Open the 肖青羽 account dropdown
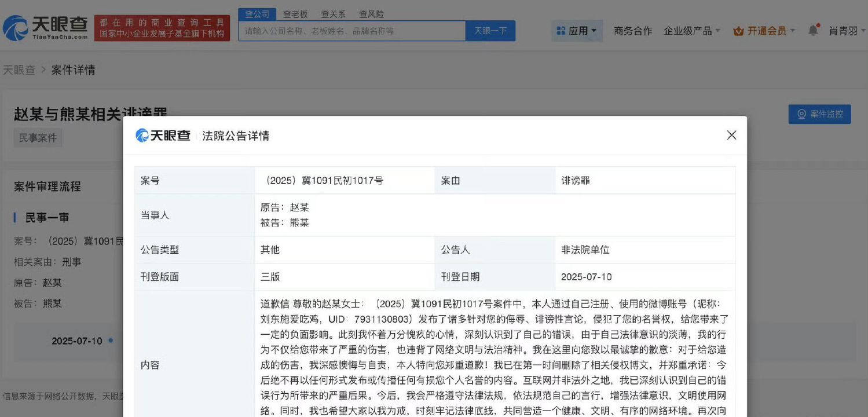Screen dimensions: 868x417 (847, 31)
